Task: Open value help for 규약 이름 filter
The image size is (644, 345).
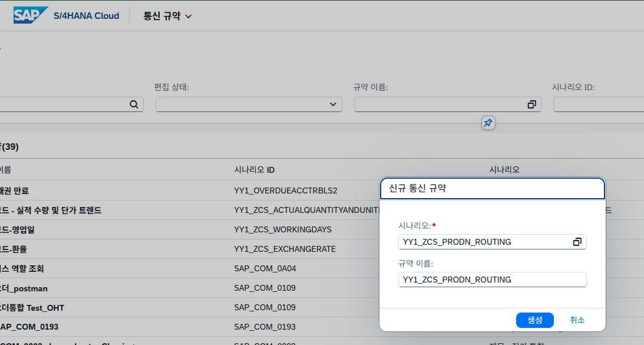Action: 531,104
